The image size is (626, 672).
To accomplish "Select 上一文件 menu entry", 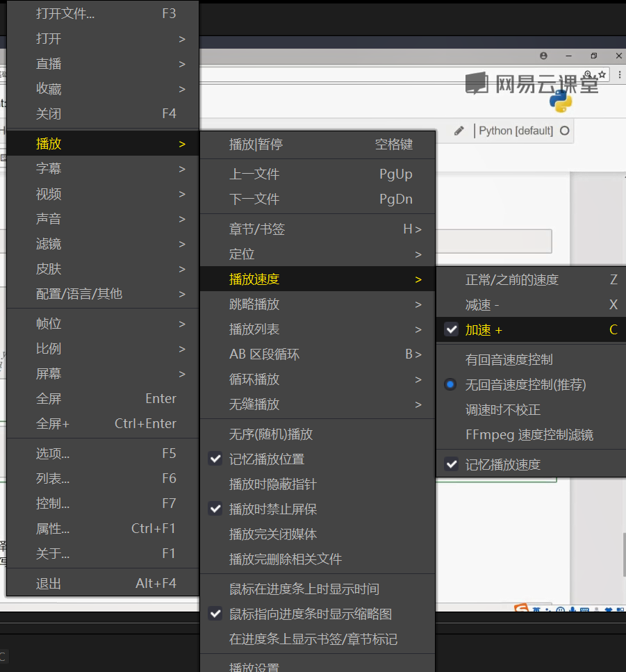I will (x=318, y=174).
